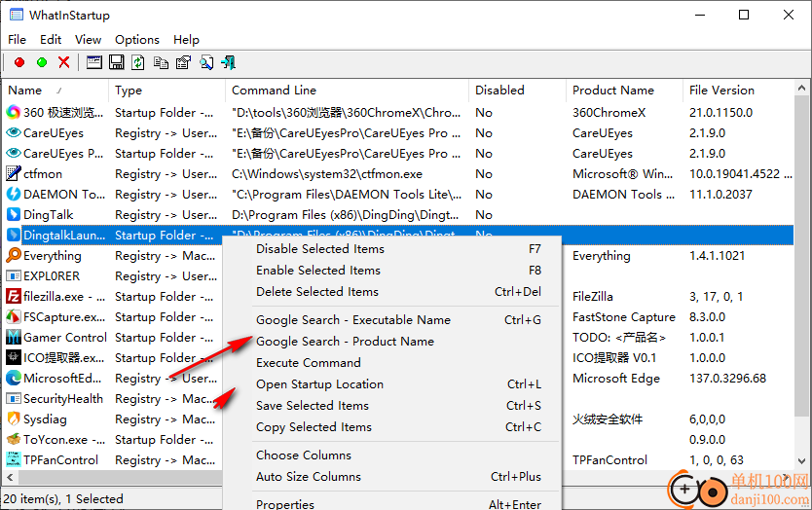The image size is (812, 510).
Task: Open the Edit menu
Action: click(x=51, y=39)
